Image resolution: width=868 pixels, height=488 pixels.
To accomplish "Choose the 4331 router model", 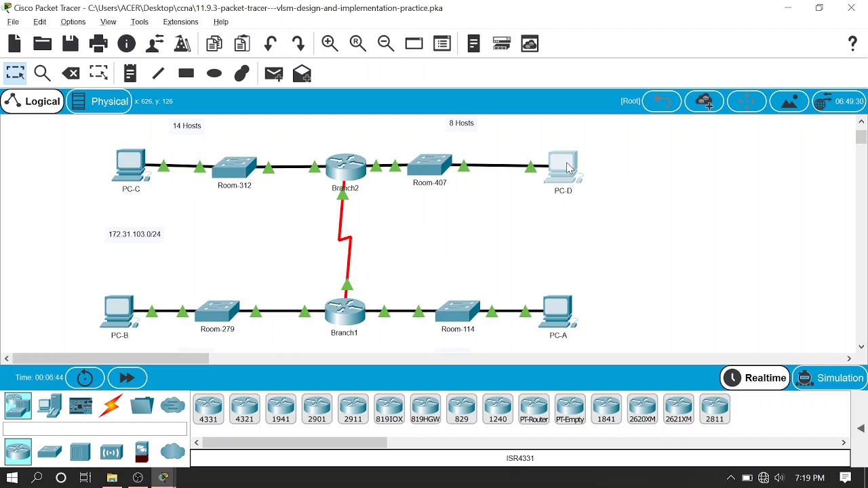I will click(x=208, y=409).
